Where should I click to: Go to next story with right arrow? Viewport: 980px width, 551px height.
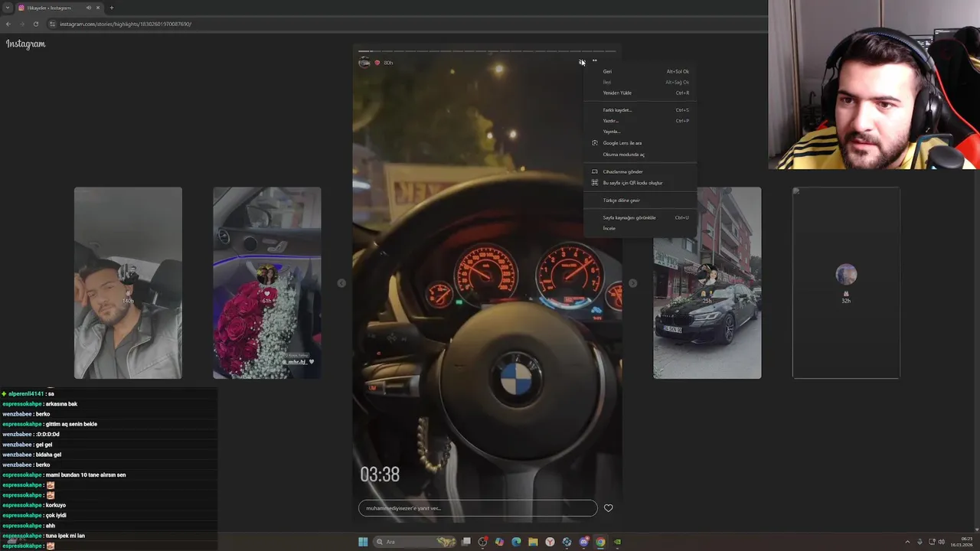[x=632, y=283]
